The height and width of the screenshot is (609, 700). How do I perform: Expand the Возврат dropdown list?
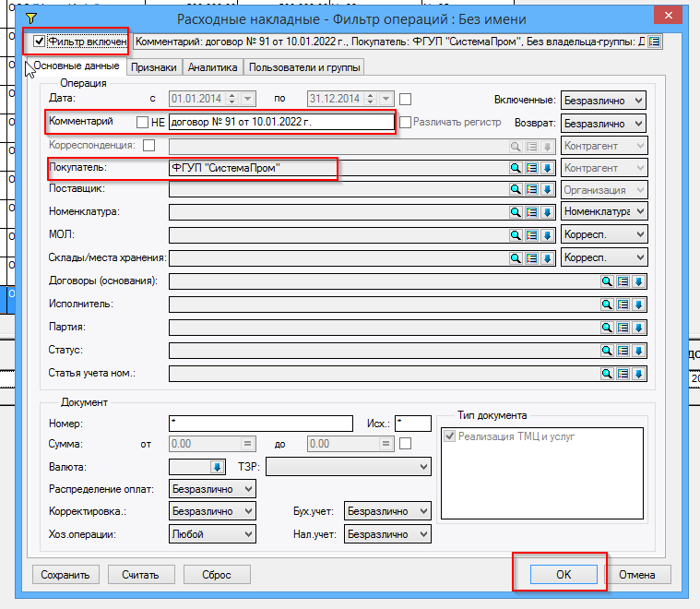tap(604, 123)
